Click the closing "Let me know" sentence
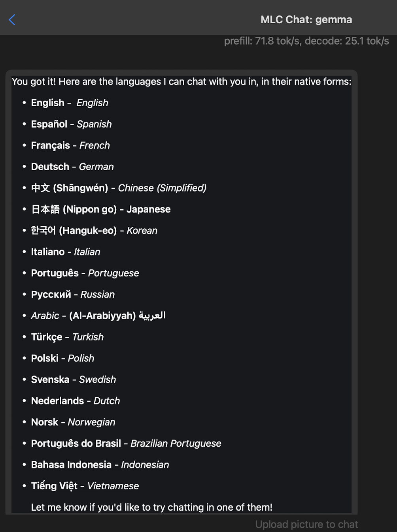The image size is (397, 532). 151,507
